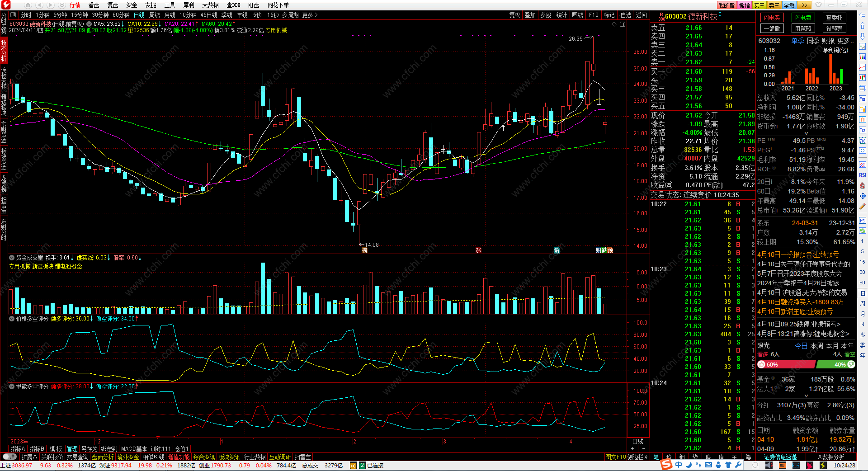Expand chevron below the 货币金 row
Viewport: 868px width, 471px height.
coord(806,133)
